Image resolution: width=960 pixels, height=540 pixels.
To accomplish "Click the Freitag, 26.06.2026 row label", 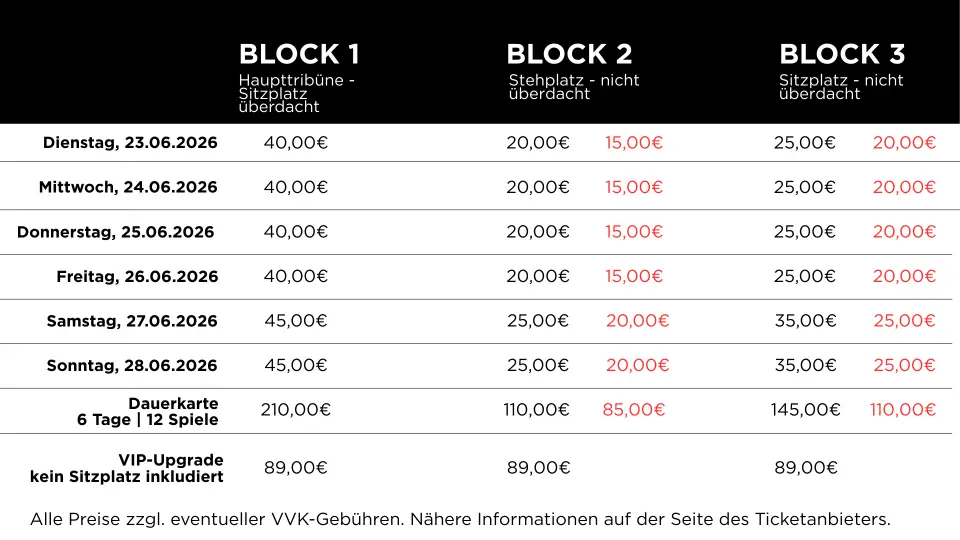I will (137, 277).
